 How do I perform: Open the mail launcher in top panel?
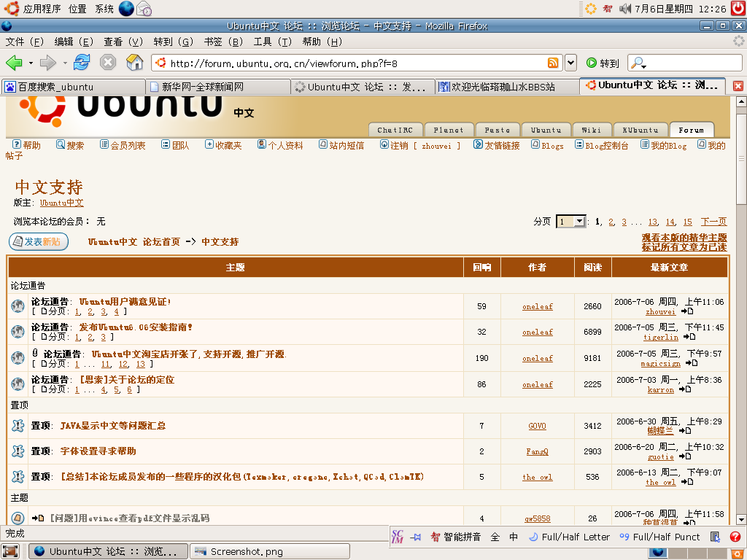[144, 8]
